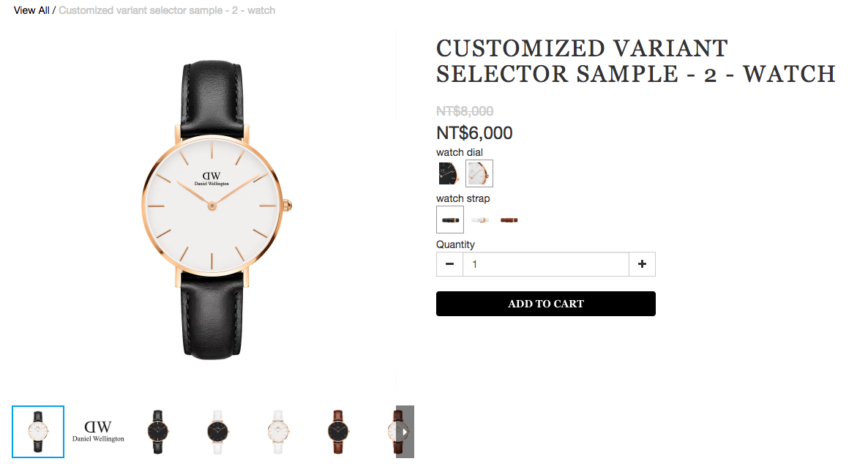Click the main watch product image
The width and height of the screenshot is (868, 464).
click(x=212, y=209)
